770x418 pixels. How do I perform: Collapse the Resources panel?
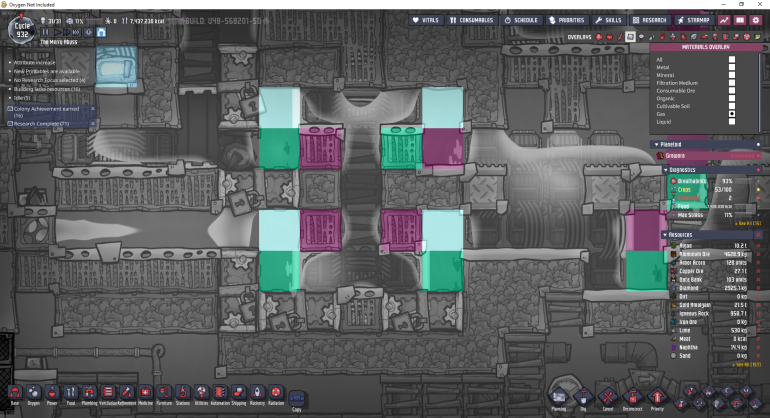(665, 235)
